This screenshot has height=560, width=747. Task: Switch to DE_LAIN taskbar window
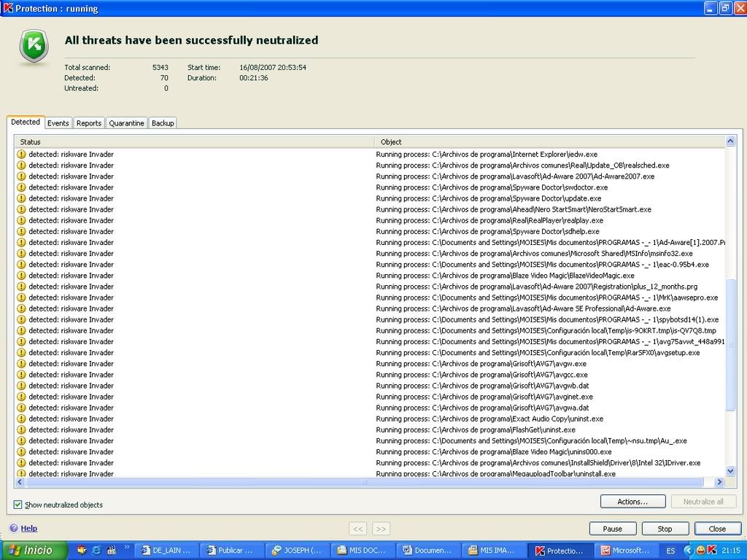click(x=166, y=551)
